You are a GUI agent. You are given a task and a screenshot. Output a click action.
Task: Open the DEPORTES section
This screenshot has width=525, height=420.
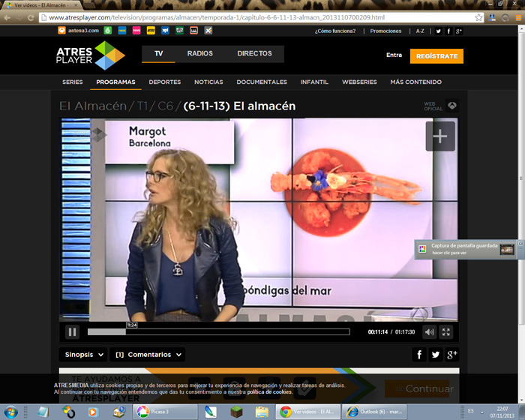tap(165, 82)
